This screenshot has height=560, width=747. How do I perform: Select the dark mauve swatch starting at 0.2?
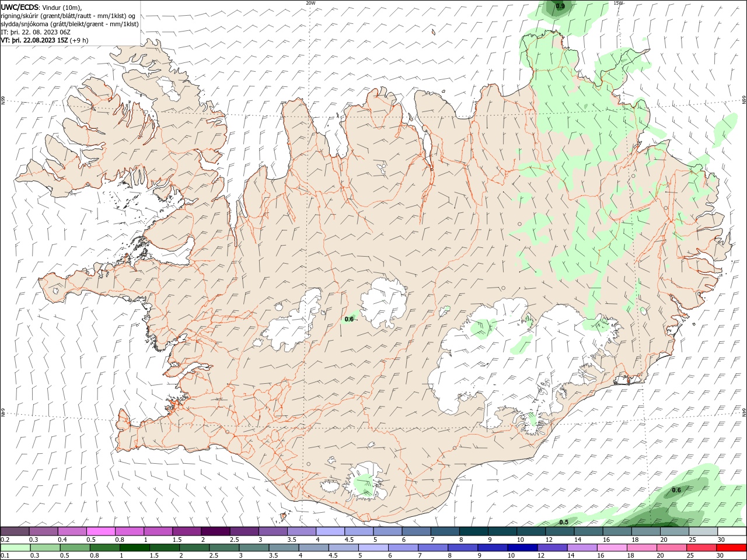point(16,531)
